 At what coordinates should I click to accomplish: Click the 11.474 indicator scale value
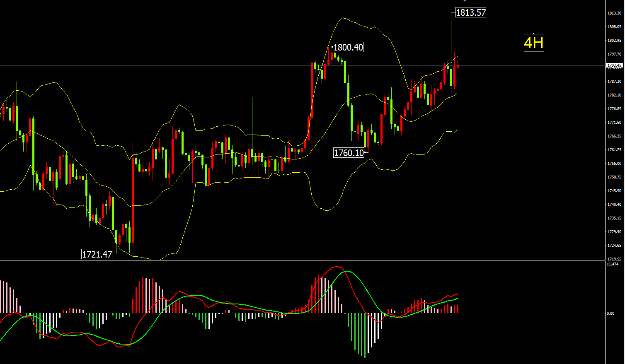point(613,264)
